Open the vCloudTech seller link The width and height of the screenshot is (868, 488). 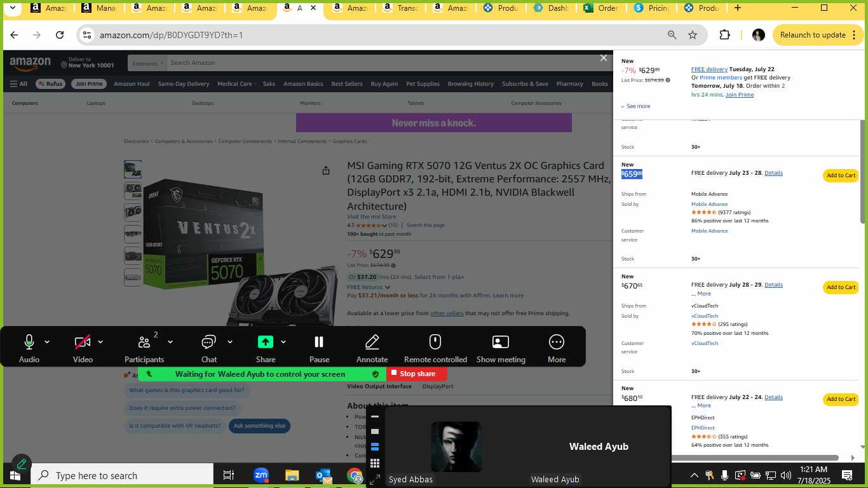(x=705, y=316)
